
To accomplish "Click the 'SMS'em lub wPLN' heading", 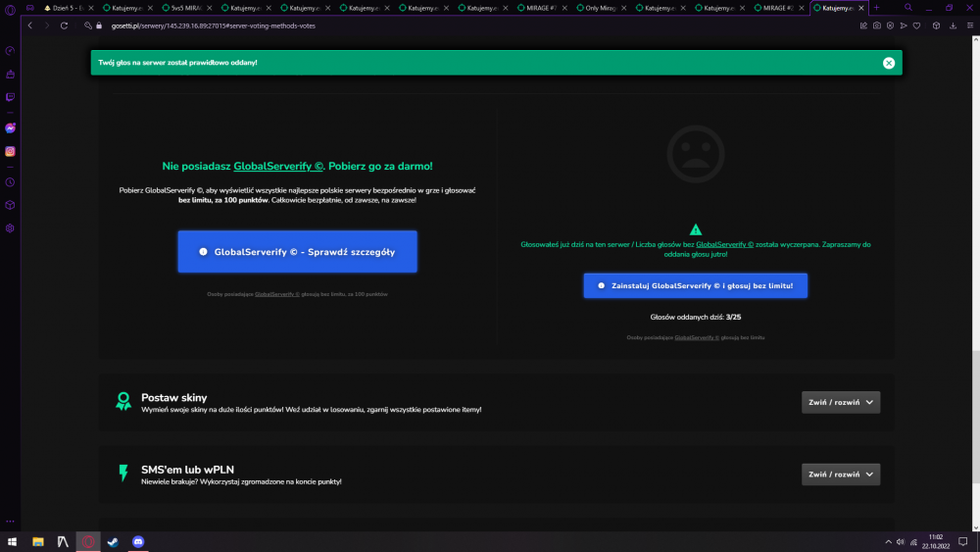I will (187, 470).
